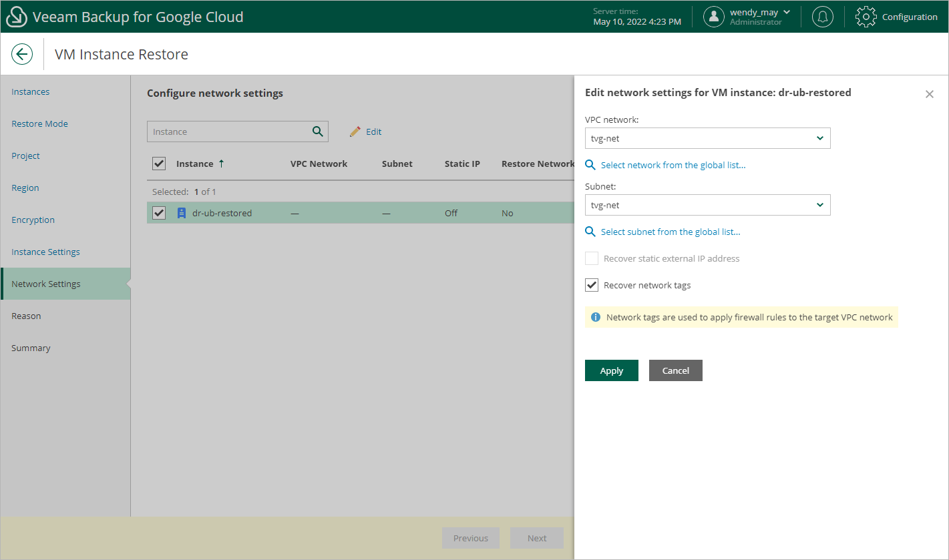949x560 pixels.
Task: Click the Instance column sort arrow
Action: [x=221, y=164]
